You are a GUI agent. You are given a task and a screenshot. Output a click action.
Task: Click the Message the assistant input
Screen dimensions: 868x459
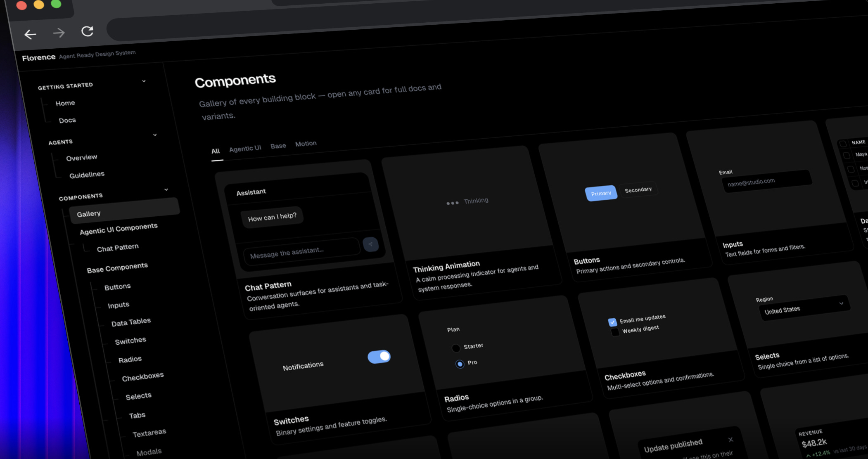click(301, 251)
